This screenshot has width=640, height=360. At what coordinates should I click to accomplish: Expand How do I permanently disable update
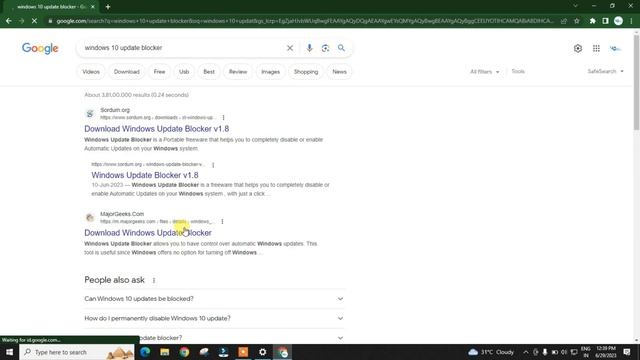tap(214, 318)
